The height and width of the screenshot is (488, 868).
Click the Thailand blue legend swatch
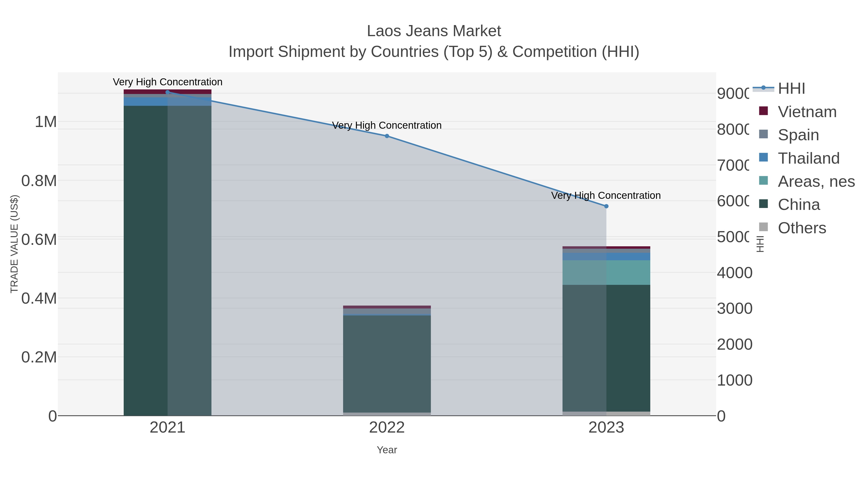[763, 157]
